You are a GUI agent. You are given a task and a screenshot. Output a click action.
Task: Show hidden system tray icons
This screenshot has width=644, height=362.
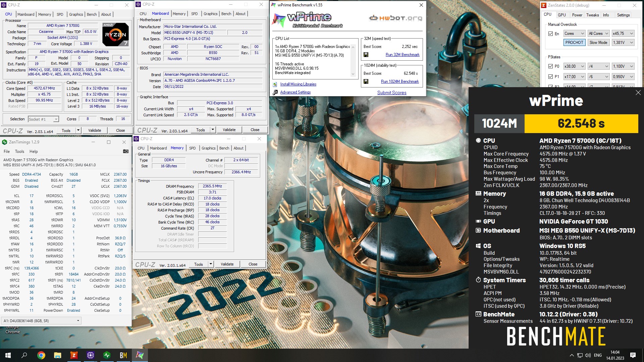point(572,355)
